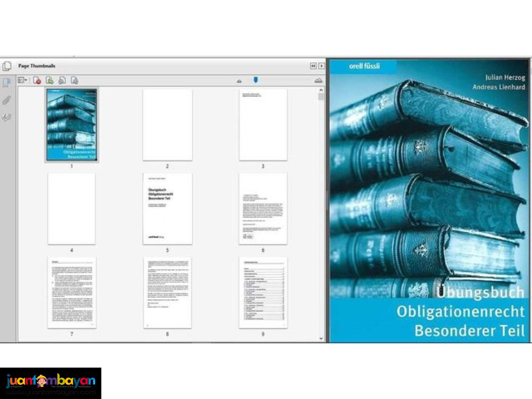Click author name "Andreas Lienhard" on cover

[499, 87]
